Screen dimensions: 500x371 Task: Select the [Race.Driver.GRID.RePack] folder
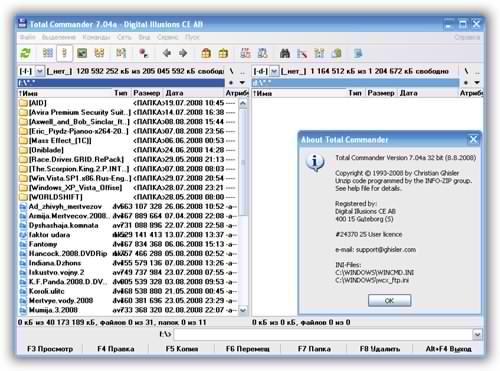(x=128, y=159)
